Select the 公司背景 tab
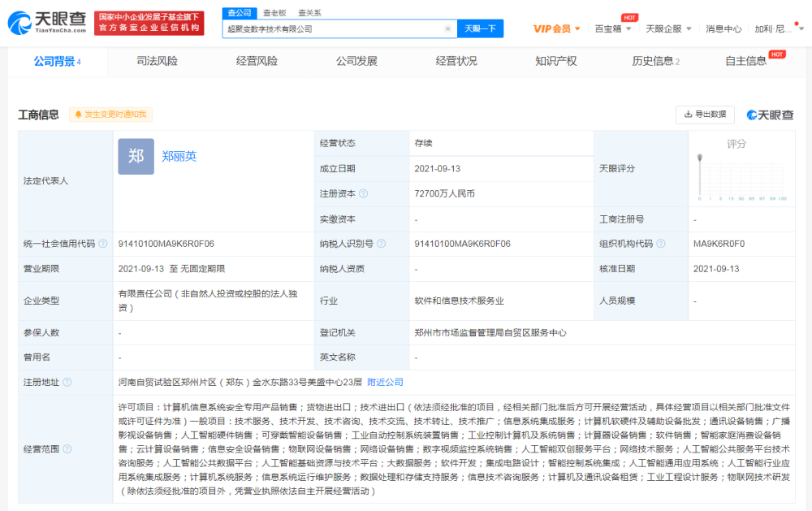Screen dimensions: 812x511 (58, 62)
